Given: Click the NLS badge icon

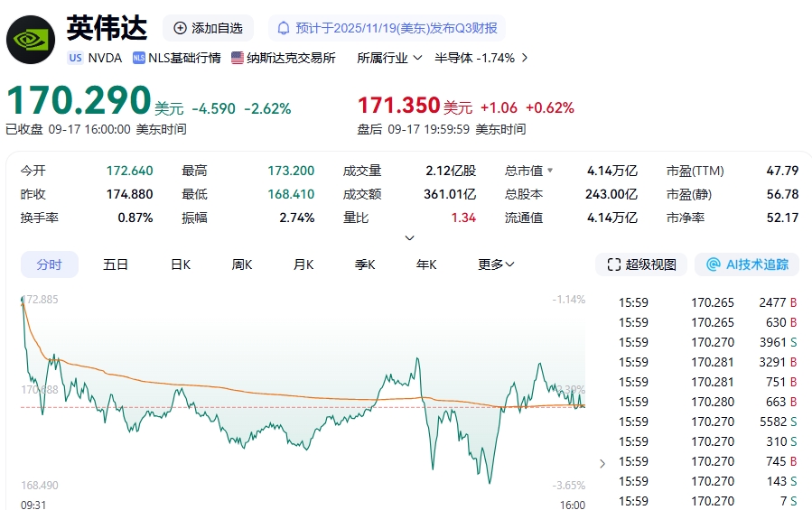Looking at the screenshot, I should click(x=139, y=58).
